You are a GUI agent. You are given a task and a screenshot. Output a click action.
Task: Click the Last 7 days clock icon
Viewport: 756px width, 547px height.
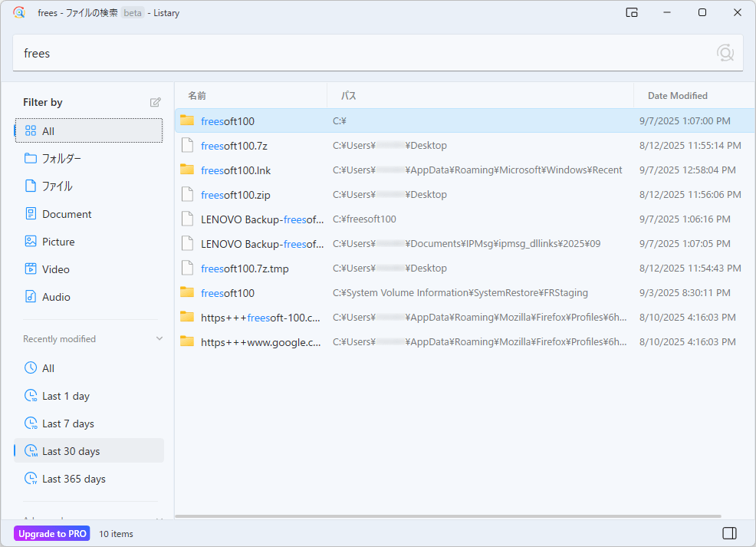[31, 423]
